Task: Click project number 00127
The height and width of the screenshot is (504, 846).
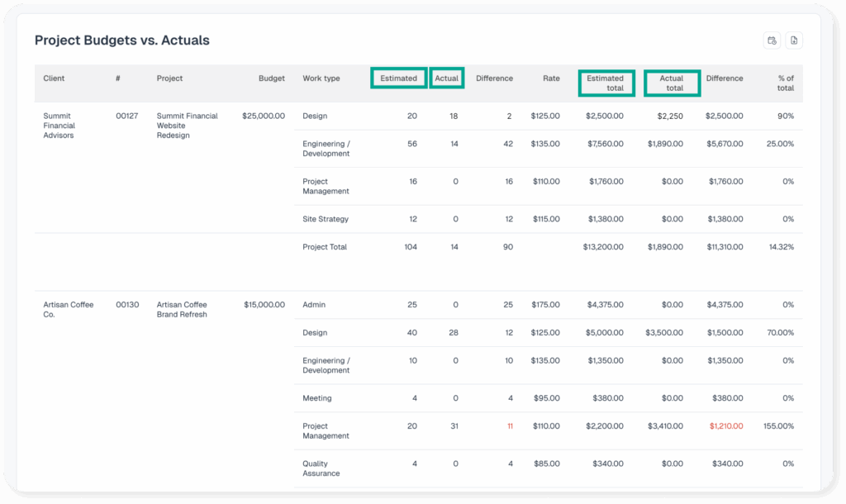Action: click(x=126, y=116)
